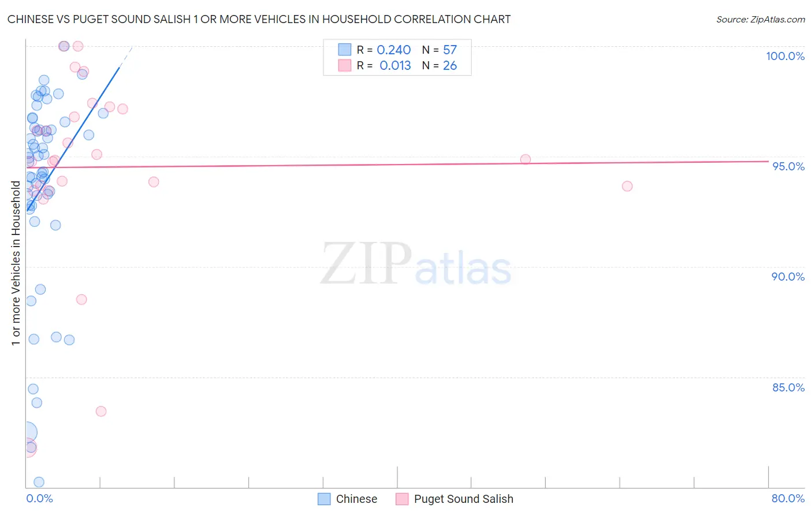Click the pink swatch beside R = 0.013

[344, 65]
